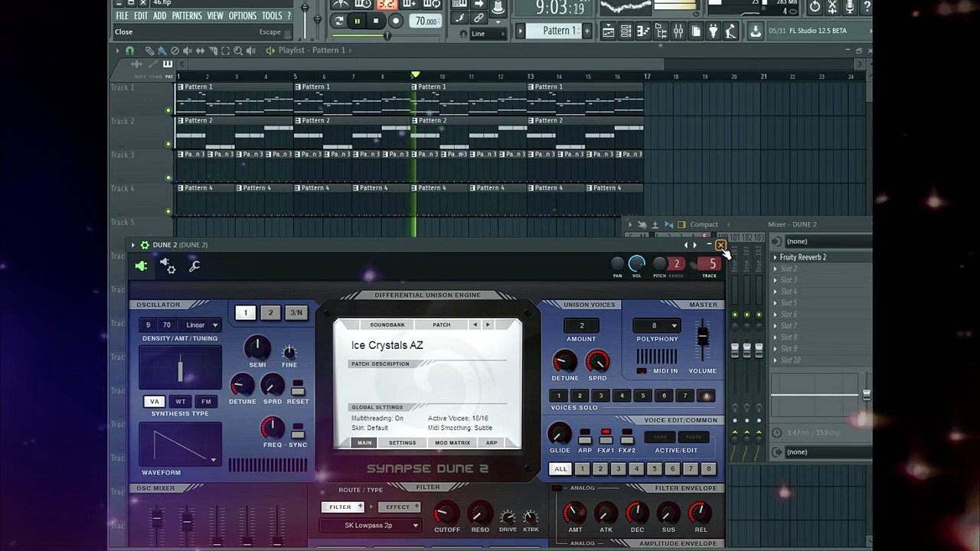Screen dimensions: 980x551
Task: Click the SOUNDBANK button
Action: tap(387, 324)
